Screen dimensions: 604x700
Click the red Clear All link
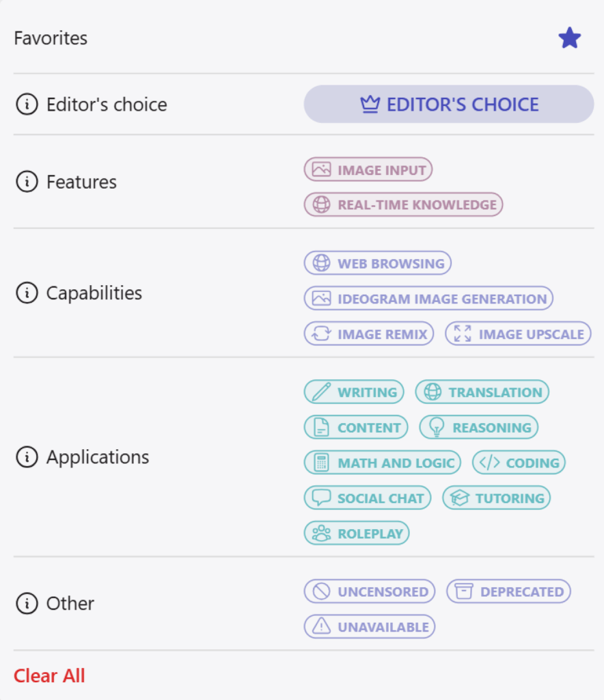point(49,675)
